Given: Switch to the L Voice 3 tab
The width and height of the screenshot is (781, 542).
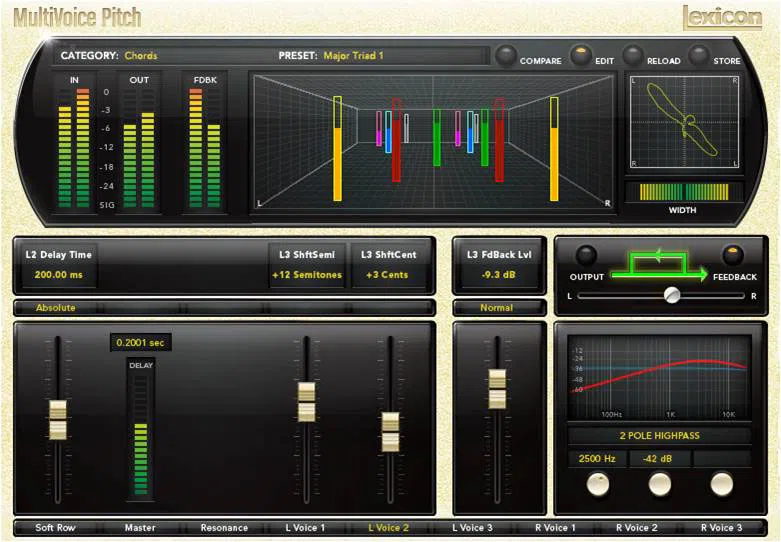Looking at the screenshot, I should pos(472,528).
